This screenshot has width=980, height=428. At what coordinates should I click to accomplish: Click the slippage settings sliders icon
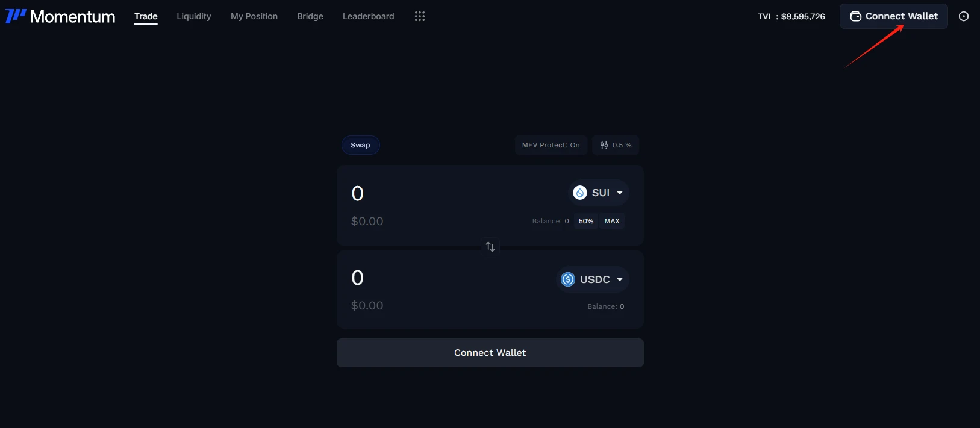[x=604, y=145]
